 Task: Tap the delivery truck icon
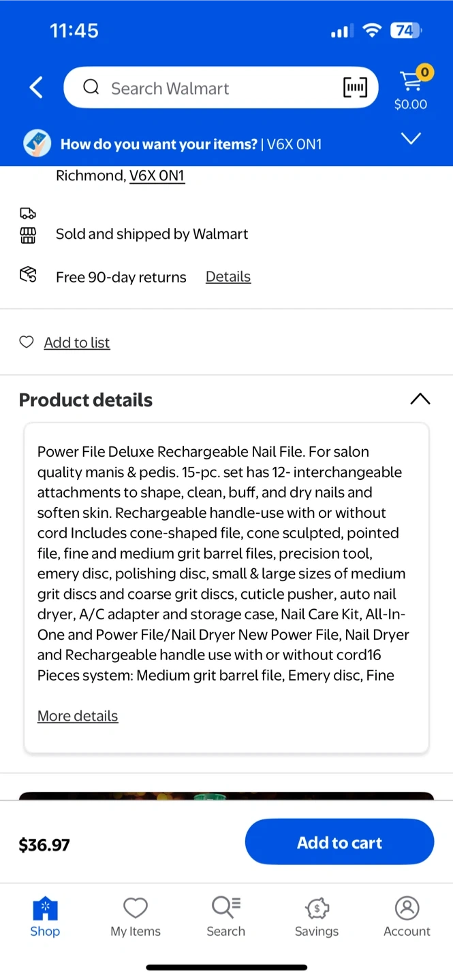pyautogui.click(x=28, y=214)
